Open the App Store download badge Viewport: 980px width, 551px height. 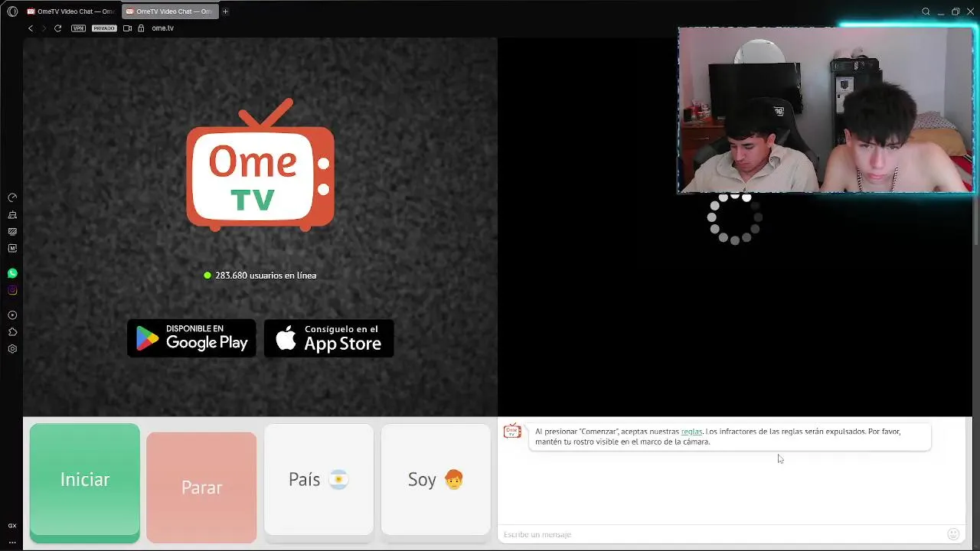[x=329, y=338]
